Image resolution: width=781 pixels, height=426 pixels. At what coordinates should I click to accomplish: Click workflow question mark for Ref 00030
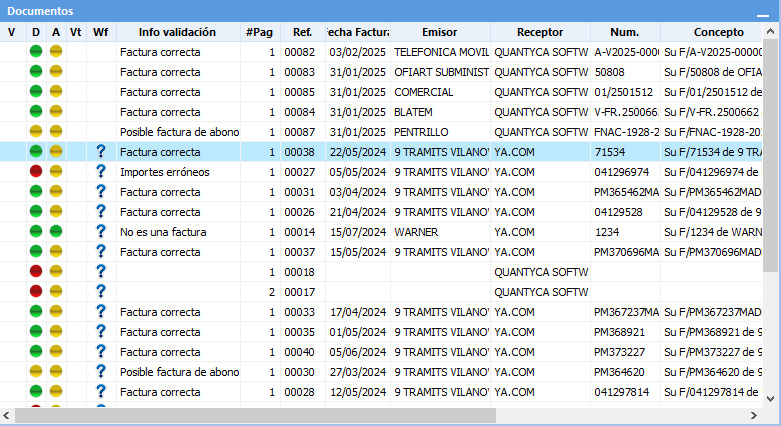(101, 371)
